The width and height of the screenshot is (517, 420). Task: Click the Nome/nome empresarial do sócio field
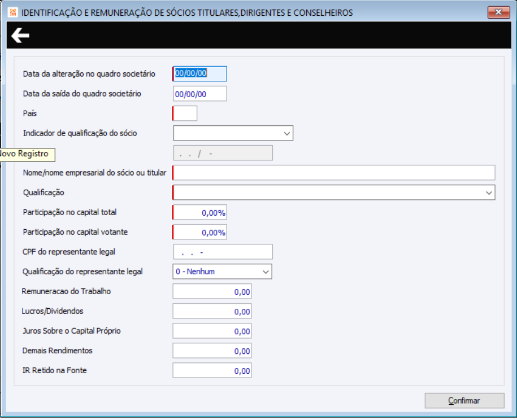pyautogui.click(x=334, y=173)
